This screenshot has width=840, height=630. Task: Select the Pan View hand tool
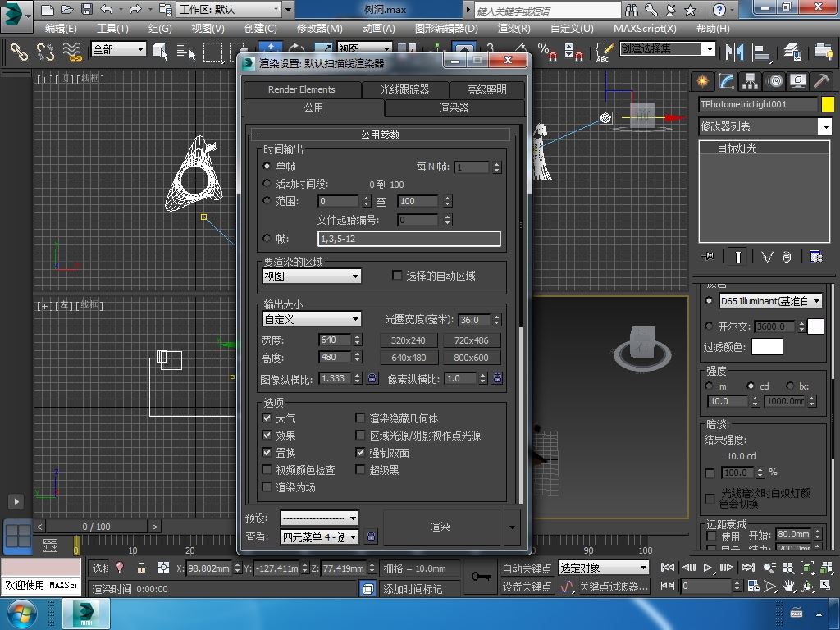point(788,587)
